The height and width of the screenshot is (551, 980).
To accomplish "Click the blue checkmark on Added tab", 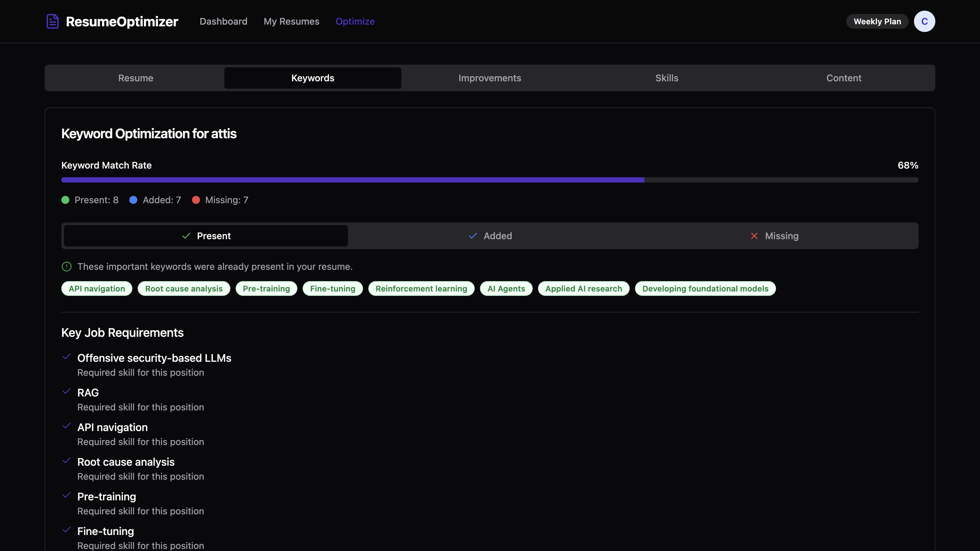I will pos(473,236).
